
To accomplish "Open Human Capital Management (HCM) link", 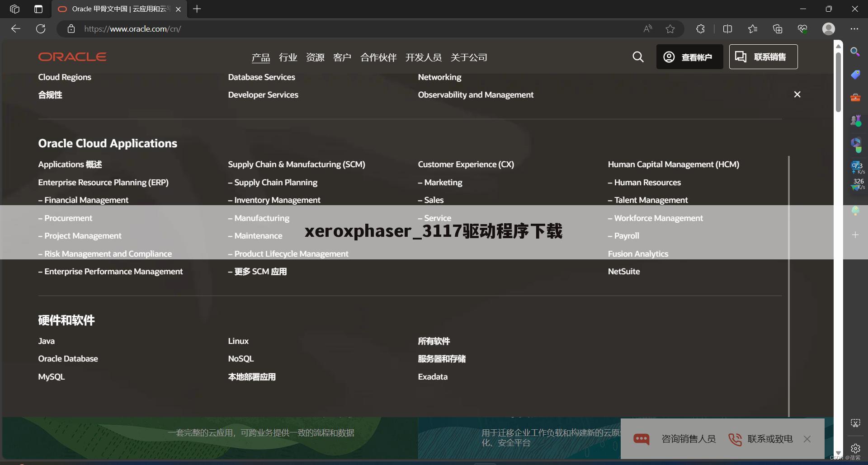I will 673,164.
